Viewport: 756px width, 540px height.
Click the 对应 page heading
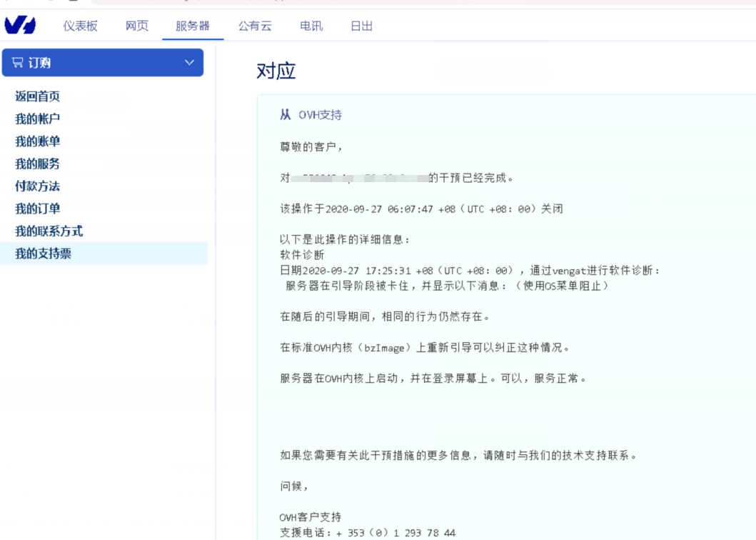click(276, 71)
